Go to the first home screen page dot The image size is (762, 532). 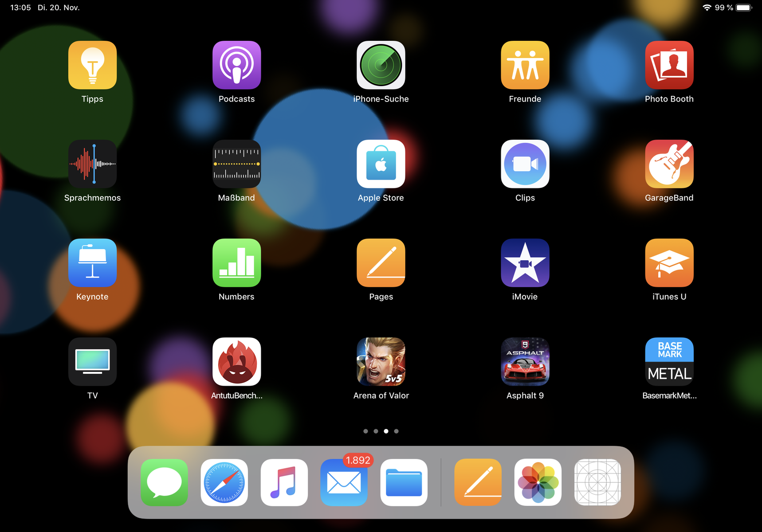point(365,431)
